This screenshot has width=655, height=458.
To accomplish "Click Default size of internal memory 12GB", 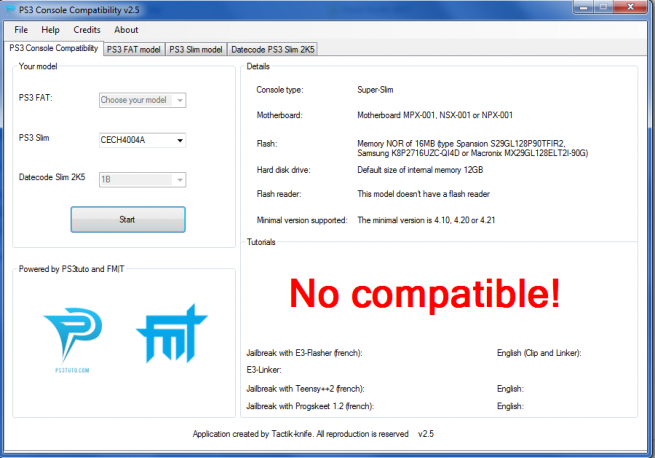I will pos(420,170).
